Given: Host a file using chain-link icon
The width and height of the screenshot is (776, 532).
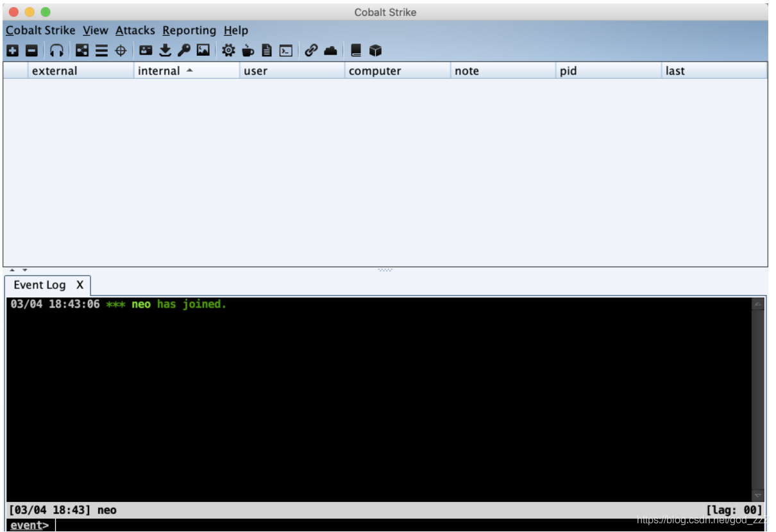Looking at the screenshot, I should pyautogui.click(x=311, y=51).
